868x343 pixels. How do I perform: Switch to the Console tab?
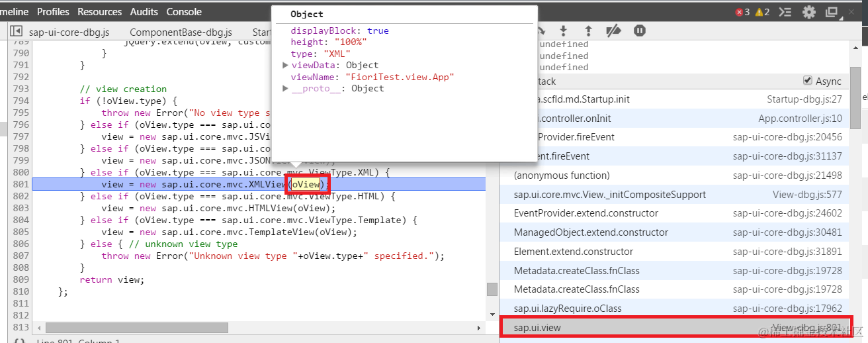coord(184,11)
